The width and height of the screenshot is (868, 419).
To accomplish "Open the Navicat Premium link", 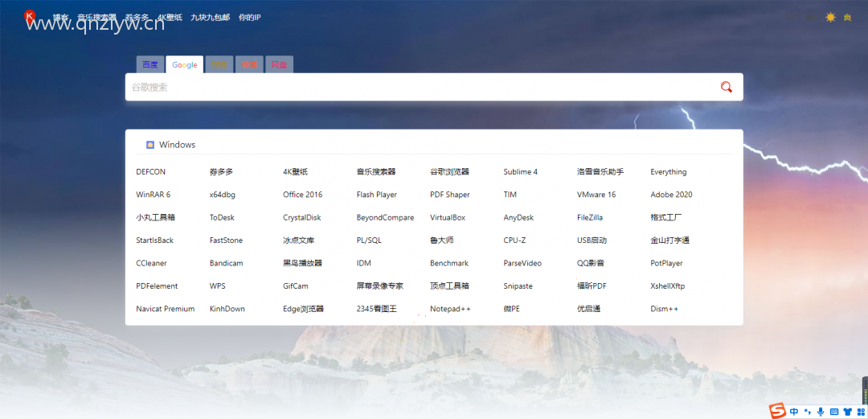I will coord(165,309).
